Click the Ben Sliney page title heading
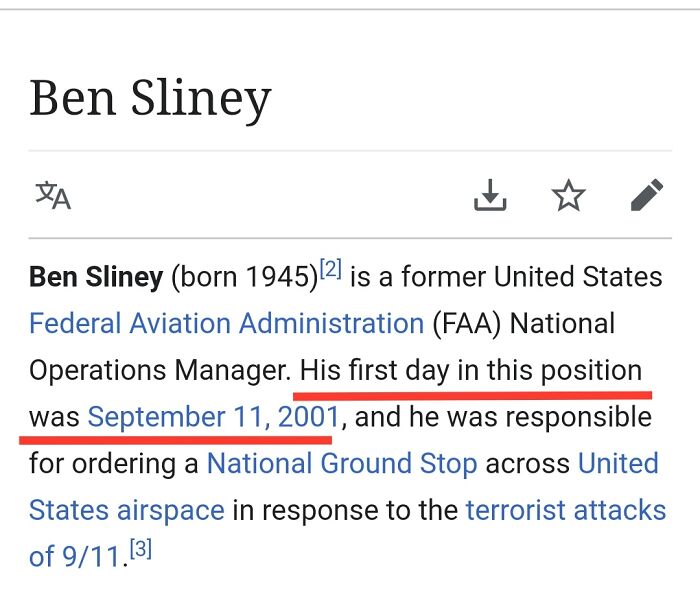The width and height of the screenshot is (700, 599). pyautogui.click(x=150, y=99)
